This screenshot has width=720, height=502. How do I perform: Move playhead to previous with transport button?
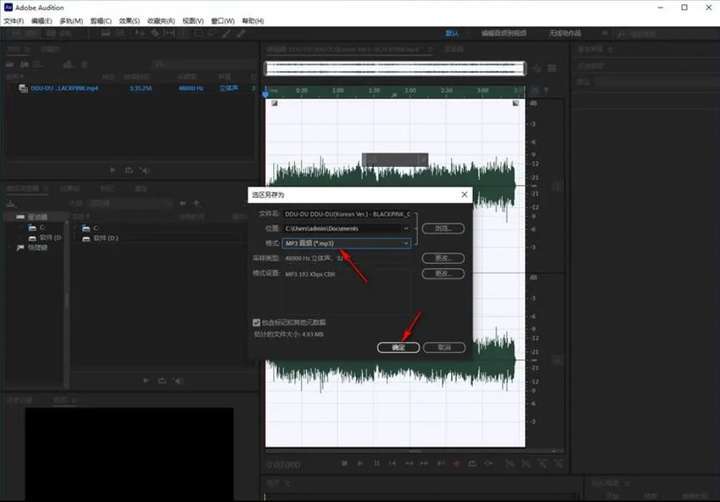[x=393, y=464]
